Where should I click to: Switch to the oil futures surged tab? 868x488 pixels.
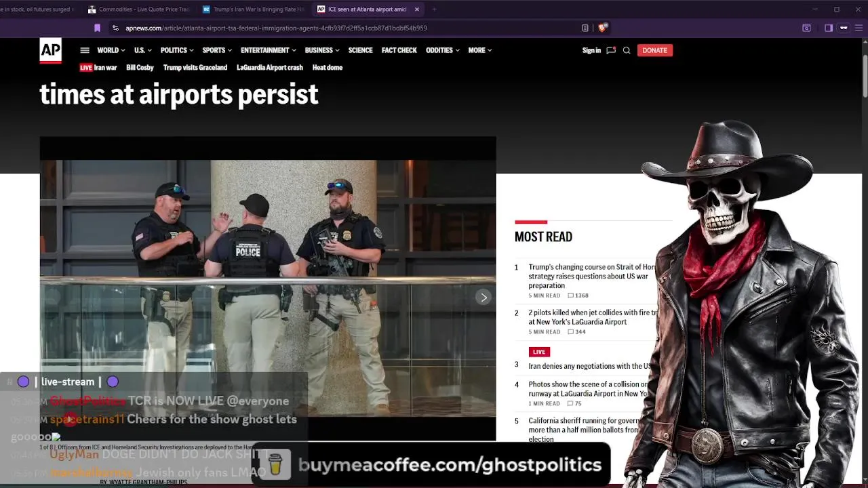[x=37, y=9]
